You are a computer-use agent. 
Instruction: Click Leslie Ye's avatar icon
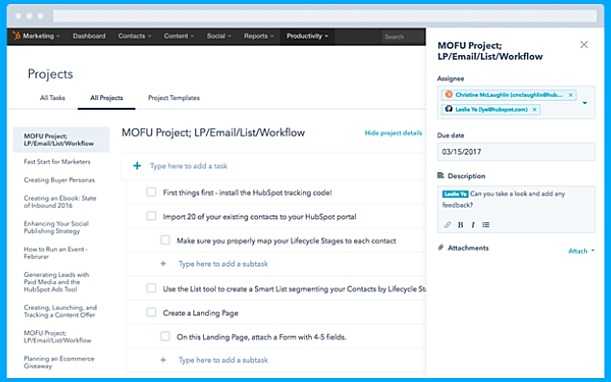(449, 109)
